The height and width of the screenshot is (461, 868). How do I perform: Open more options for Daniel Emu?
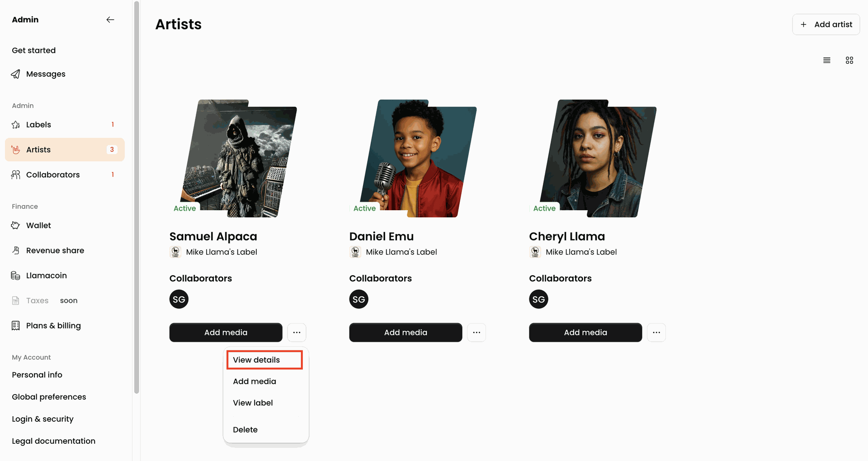pyautogui.click(x=476, y=333)
